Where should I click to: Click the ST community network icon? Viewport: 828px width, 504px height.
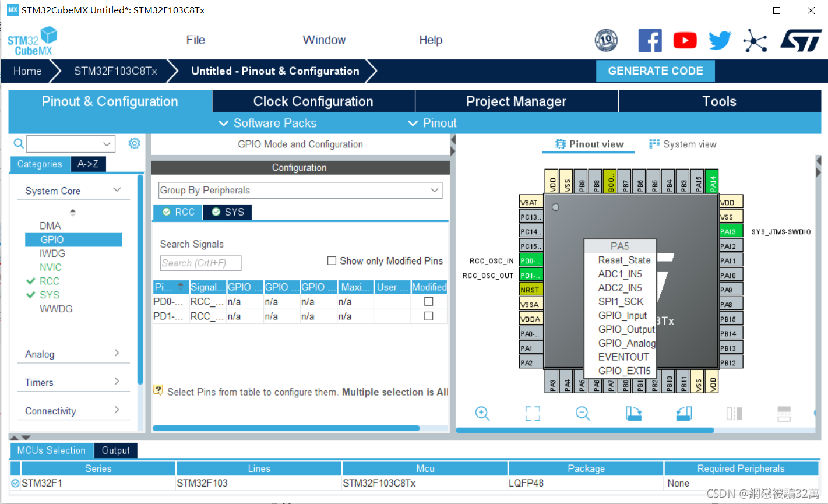755,41
